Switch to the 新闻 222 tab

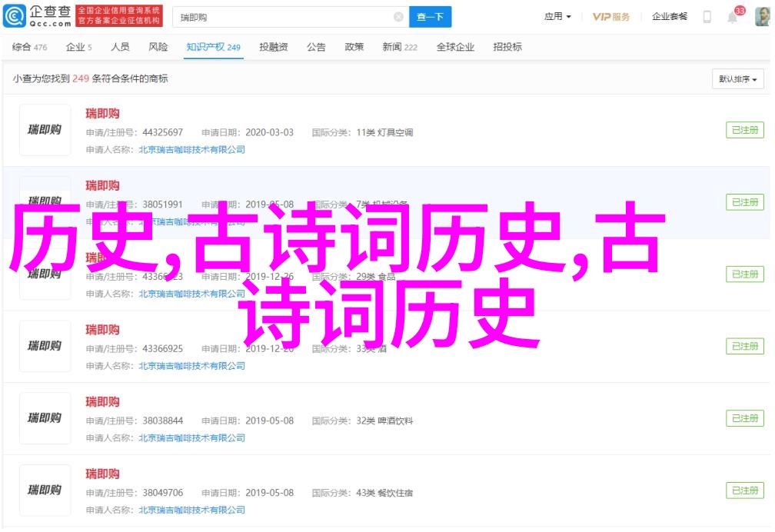click(400, 47)
